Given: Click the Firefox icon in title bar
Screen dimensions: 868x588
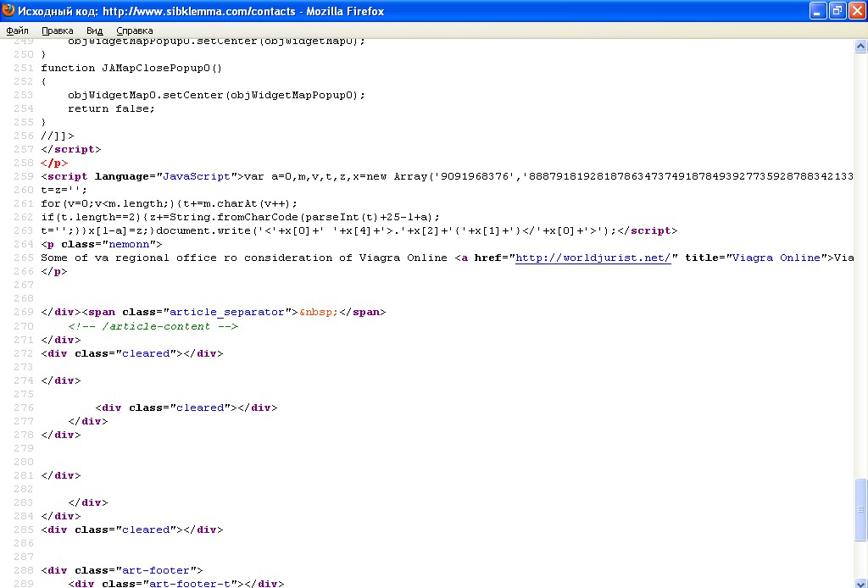Looking at the screenshot, I should coord(8,10).
